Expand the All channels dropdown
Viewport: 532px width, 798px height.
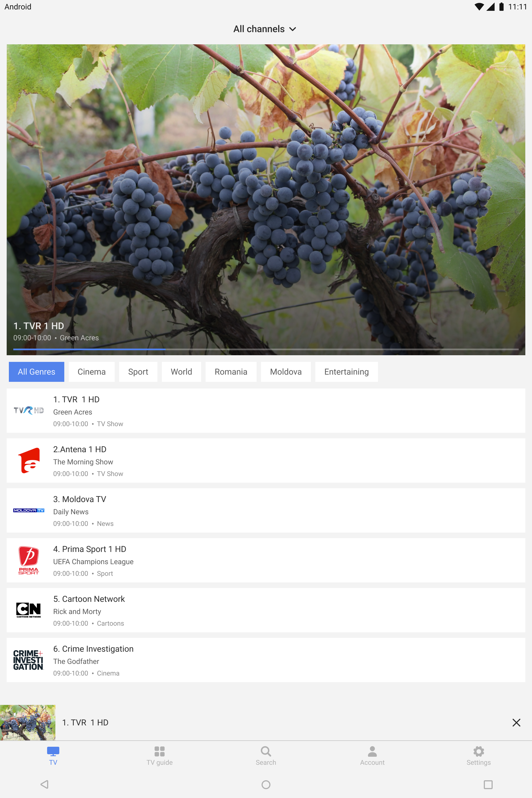(265, 29)
